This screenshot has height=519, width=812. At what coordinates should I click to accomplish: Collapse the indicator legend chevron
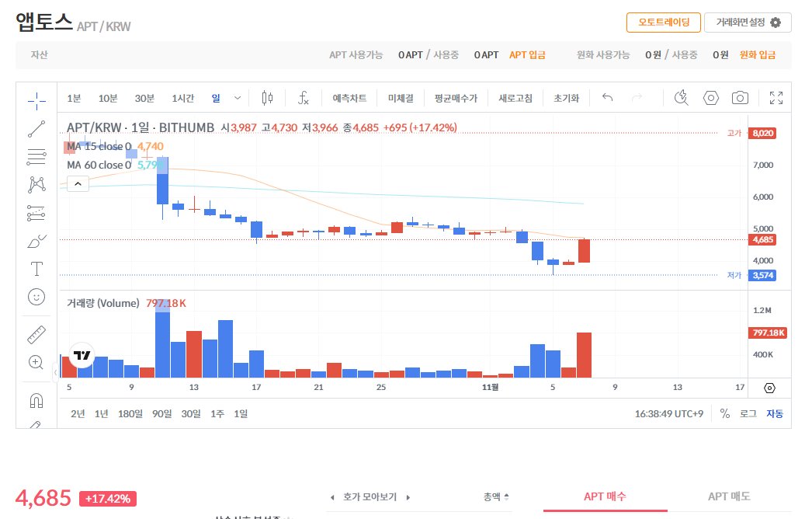(x=78, y=183)
